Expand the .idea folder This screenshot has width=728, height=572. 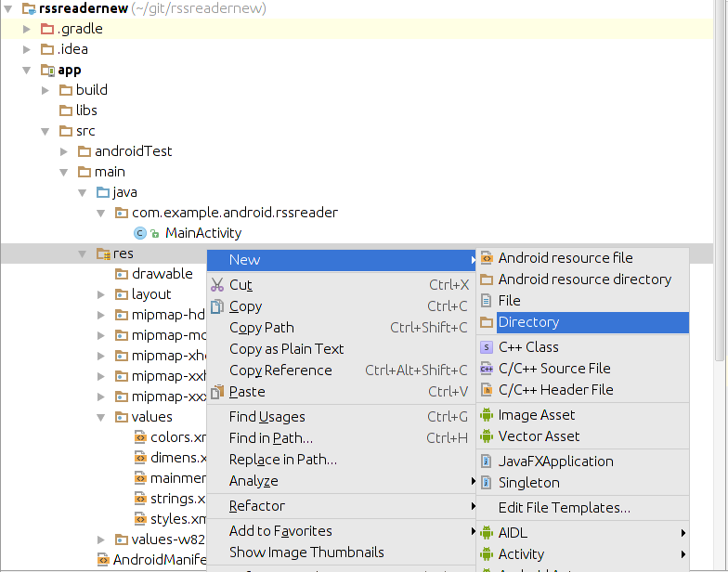[27, 49]
